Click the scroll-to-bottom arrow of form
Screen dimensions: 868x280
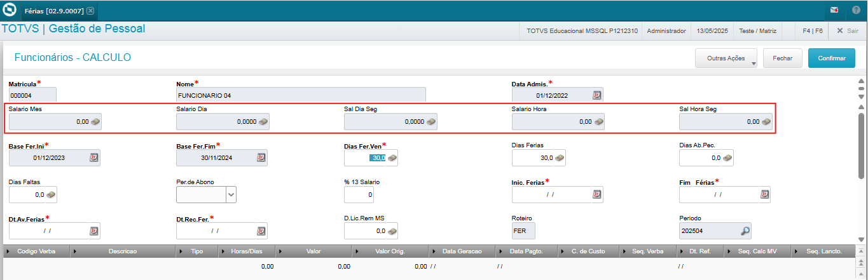pyautogui.click(x=861, y=240)
